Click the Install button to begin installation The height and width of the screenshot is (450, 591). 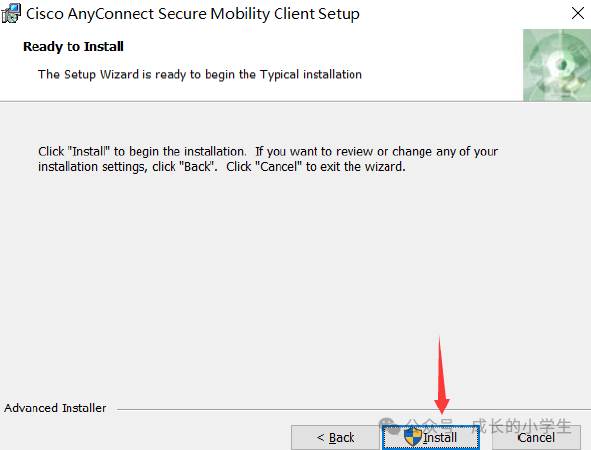430,438
